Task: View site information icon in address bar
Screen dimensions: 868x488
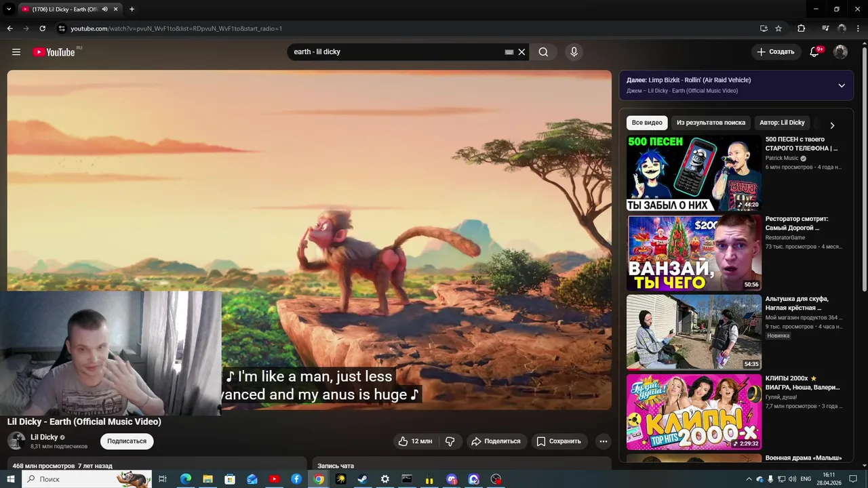Action: click(x=62, y=28)
